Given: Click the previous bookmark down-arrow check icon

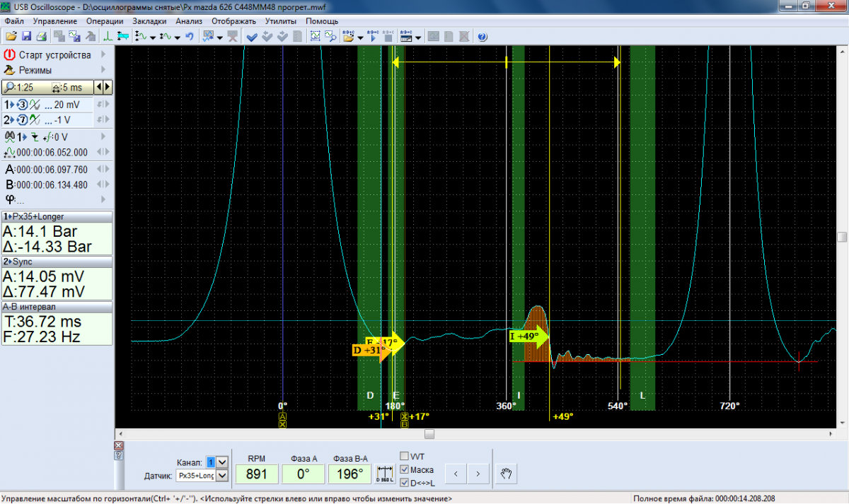Looking at the screenshot, I should [x=267, y=36].
